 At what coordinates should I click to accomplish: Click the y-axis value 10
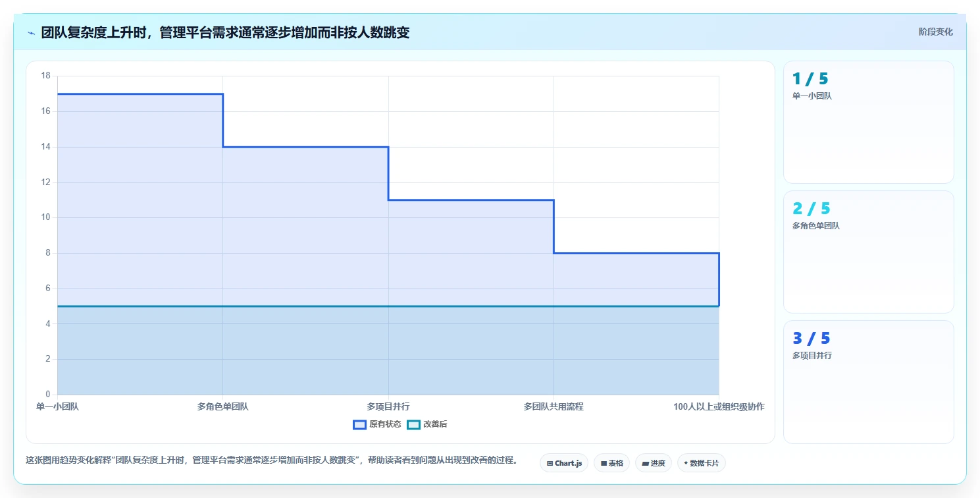pyautogui.click(x=45, y=217)
